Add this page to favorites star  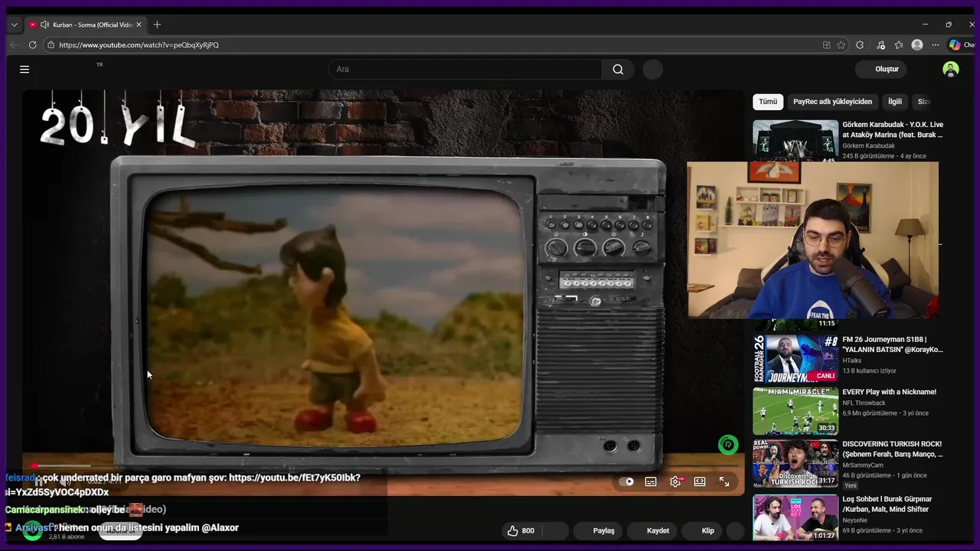(841, 45)
